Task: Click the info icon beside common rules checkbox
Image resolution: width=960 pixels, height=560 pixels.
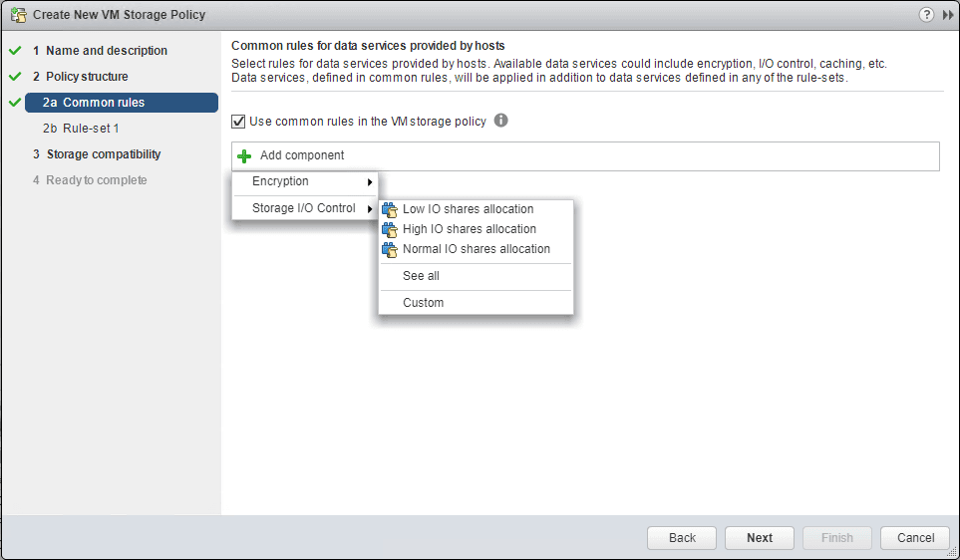Action: coord(501,121)
